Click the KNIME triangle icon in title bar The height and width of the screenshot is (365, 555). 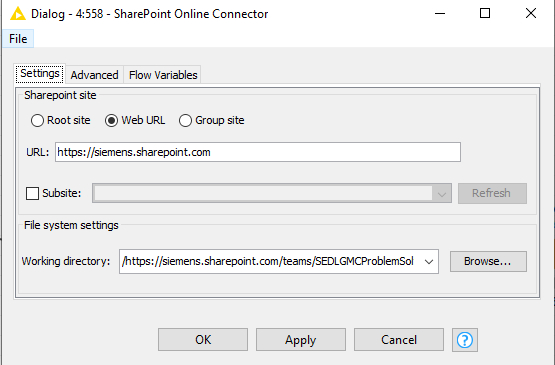pos(18,14)
